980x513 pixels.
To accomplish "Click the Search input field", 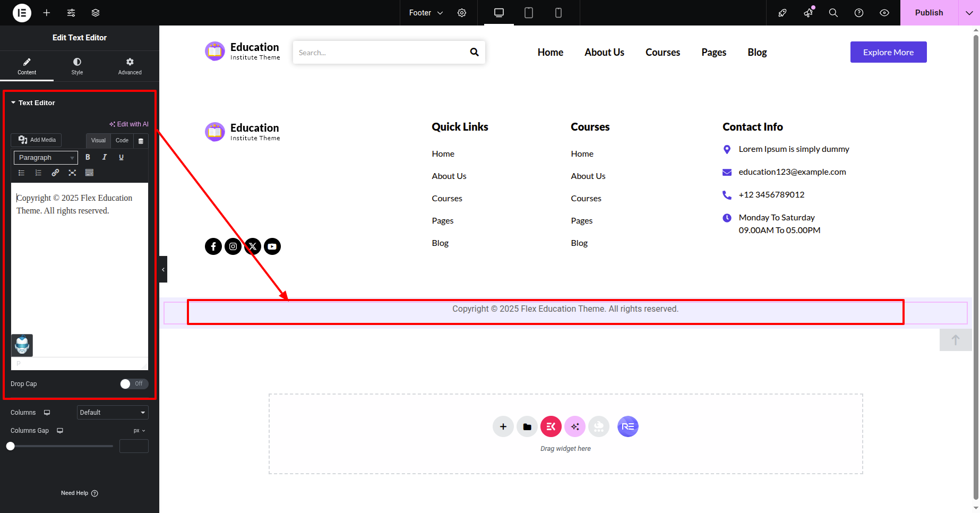I will pyautogui.click(x=379, y=53).
